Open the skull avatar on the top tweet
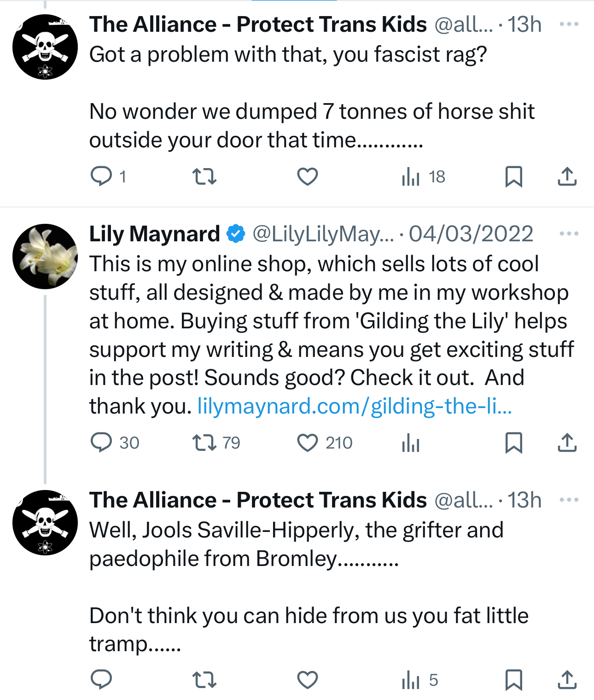 (x=45, y=47)
